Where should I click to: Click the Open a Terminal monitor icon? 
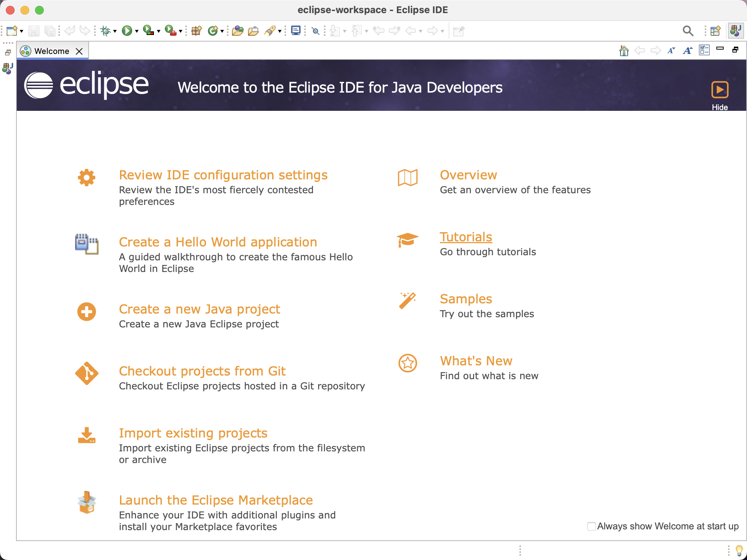(x=296, y=31)
